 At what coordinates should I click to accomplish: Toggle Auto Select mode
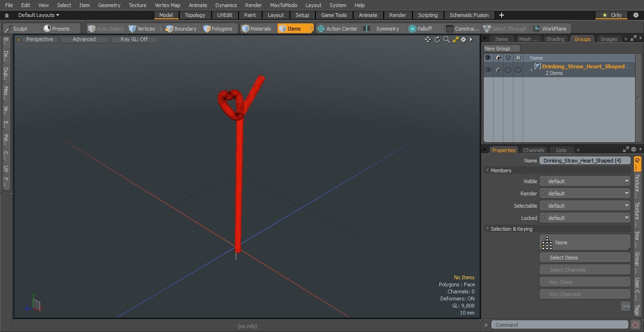coord(106,29)
